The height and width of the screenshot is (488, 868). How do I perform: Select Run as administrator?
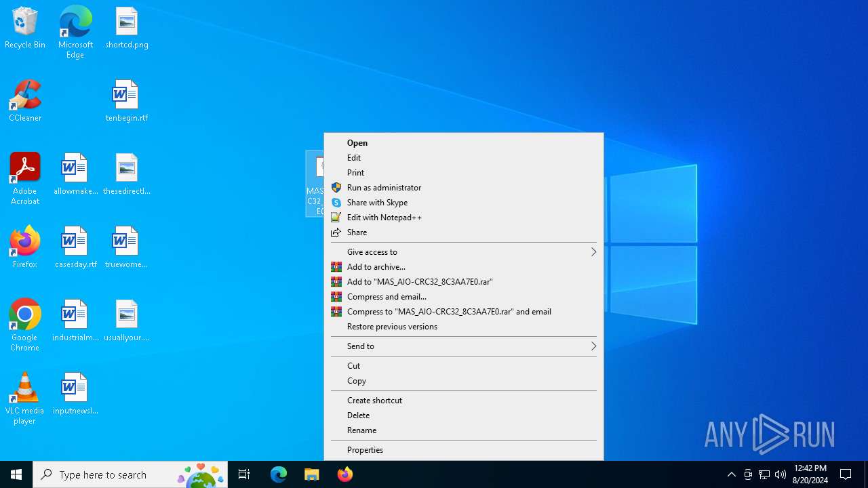(464, 188)
